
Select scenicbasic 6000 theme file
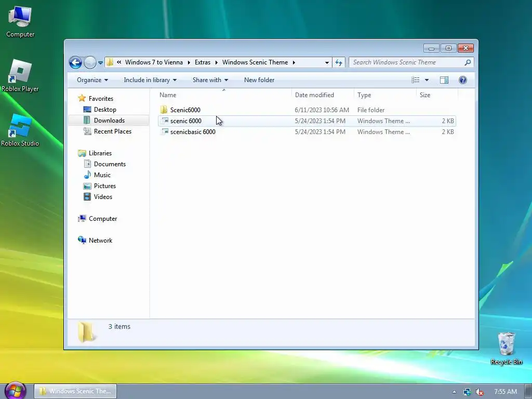[307, 131]
